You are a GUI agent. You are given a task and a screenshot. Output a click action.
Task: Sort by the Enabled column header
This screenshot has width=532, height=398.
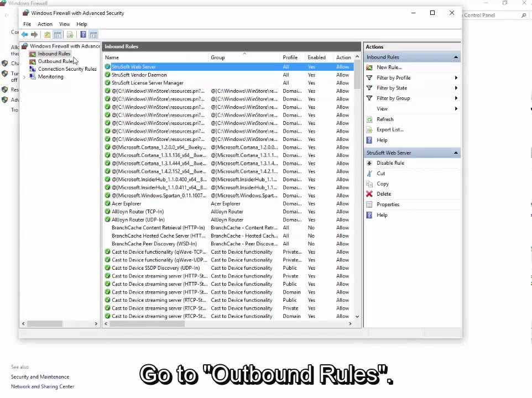coord(319,57)
